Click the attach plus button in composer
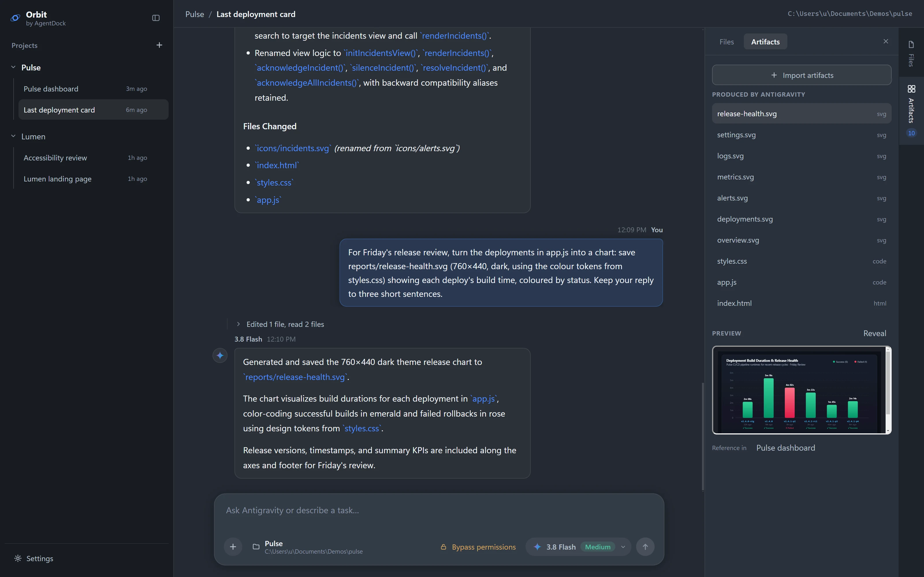The width and height of the screenshot is (924, 577). (x=233, y=546)
